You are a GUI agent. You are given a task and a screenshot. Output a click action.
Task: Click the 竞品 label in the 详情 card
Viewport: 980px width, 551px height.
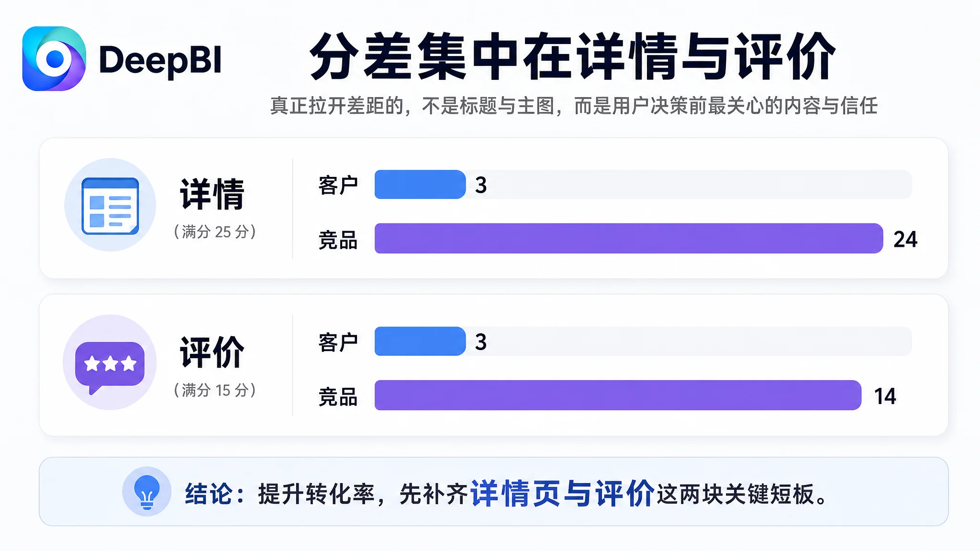[x=338, y=240]
